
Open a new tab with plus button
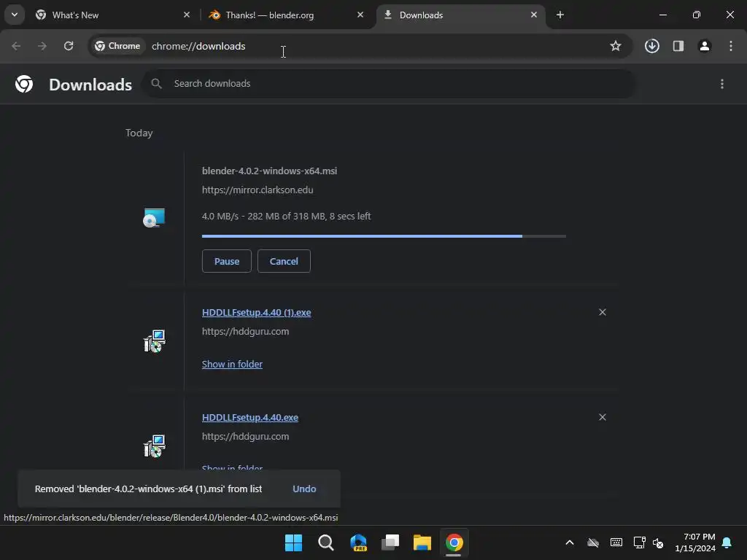pos(560,15)
